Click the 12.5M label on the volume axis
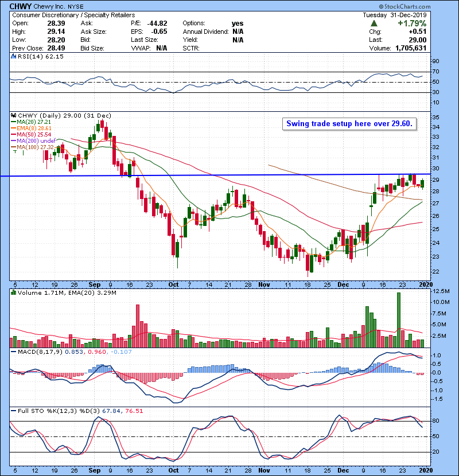The image size is (459, 476). tap(441, 291)
